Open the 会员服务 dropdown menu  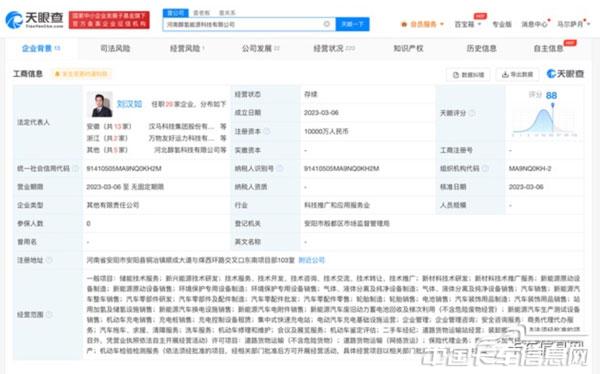point(422,24)
